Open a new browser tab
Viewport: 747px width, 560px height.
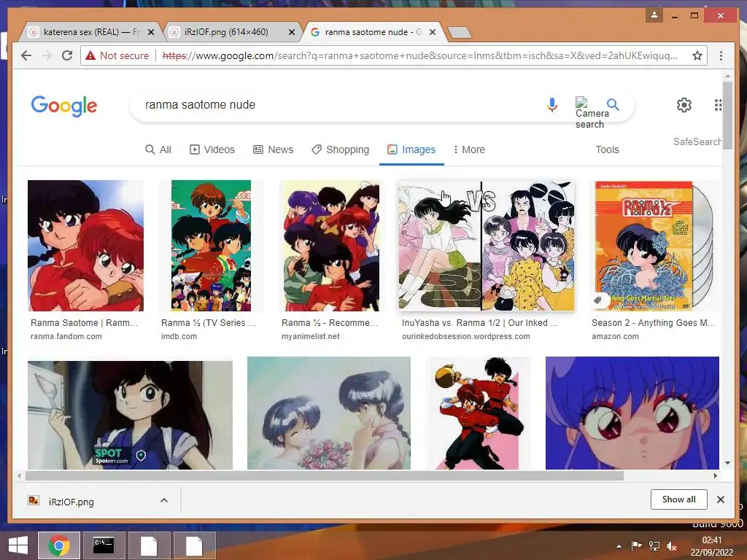(x=460, y=32)
